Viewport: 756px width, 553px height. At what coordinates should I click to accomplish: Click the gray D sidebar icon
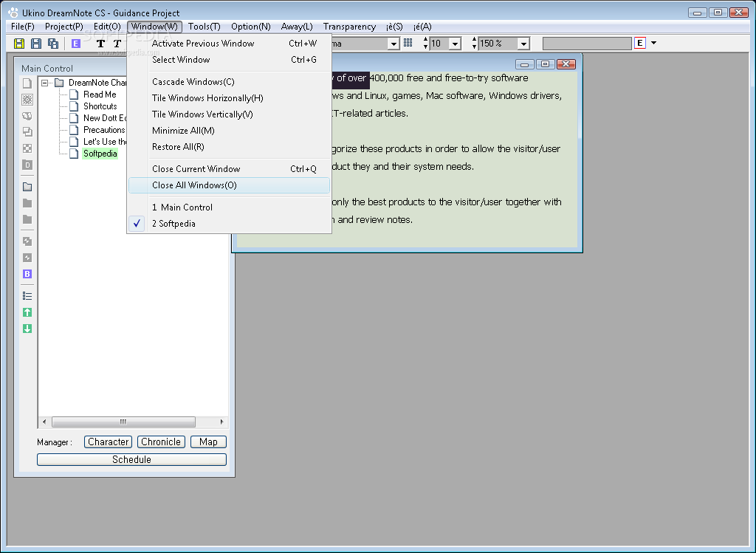coord(27,165)
